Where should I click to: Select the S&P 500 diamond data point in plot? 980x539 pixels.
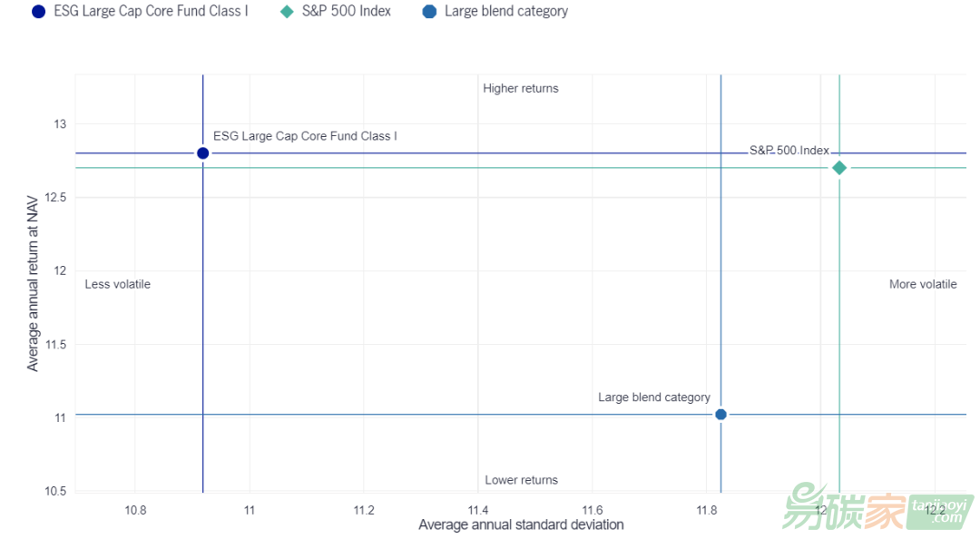click(x=839, y=168)
